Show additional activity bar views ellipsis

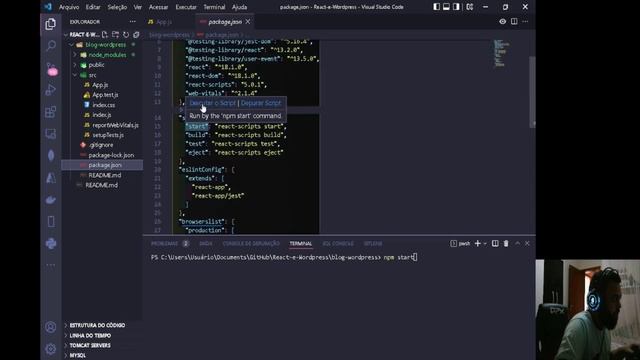[x=51, y=265]
